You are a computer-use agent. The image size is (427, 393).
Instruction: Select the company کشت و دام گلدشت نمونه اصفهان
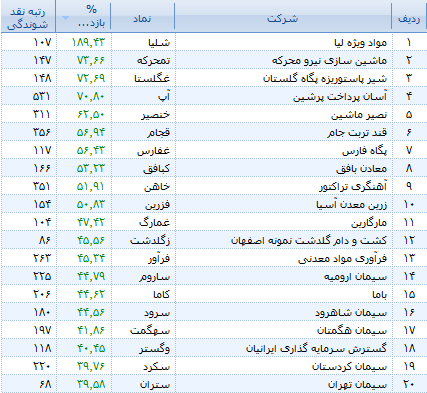pyautogui.click(x=309, y=241)
